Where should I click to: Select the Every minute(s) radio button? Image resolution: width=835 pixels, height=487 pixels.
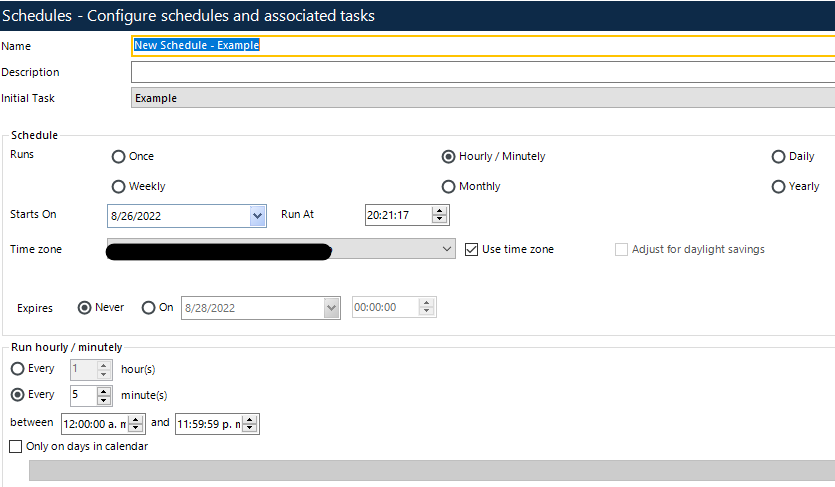(x=16, y=395)
